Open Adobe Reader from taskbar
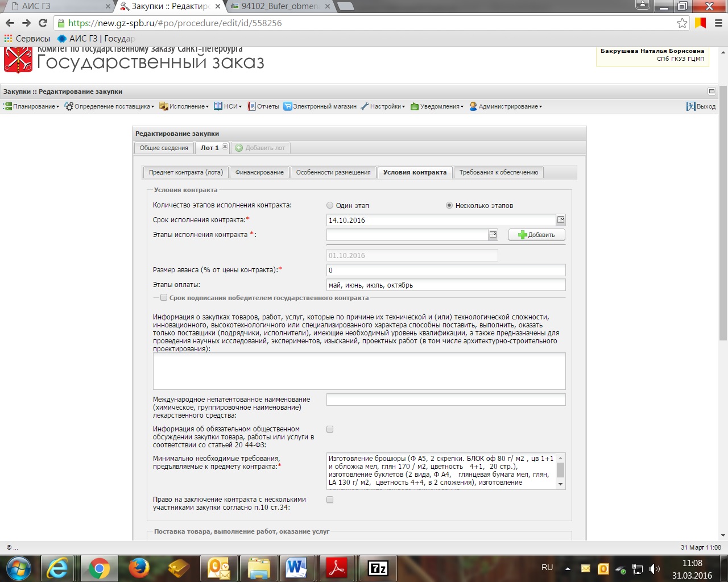This screenshot has width=728, height=582. (337, 568)
